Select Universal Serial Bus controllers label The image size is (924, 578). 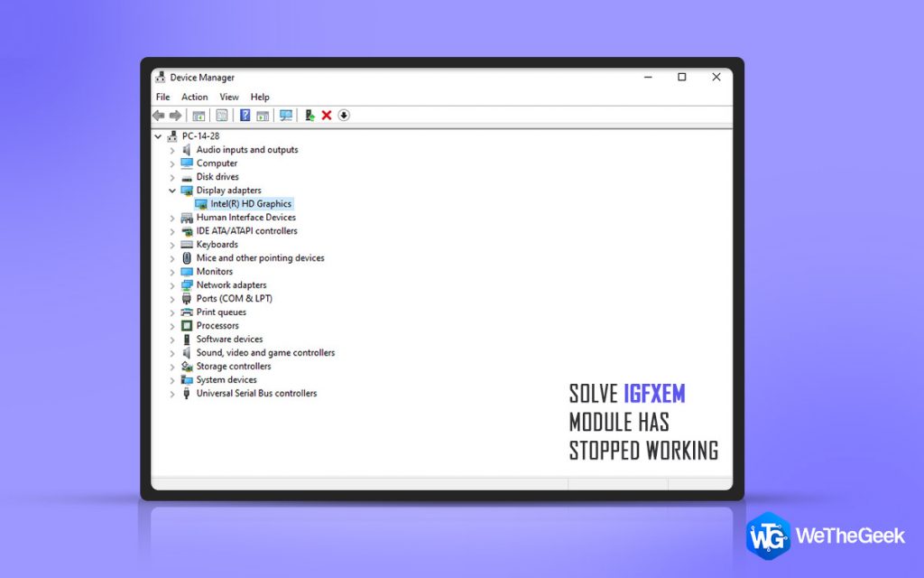(256, 394)
